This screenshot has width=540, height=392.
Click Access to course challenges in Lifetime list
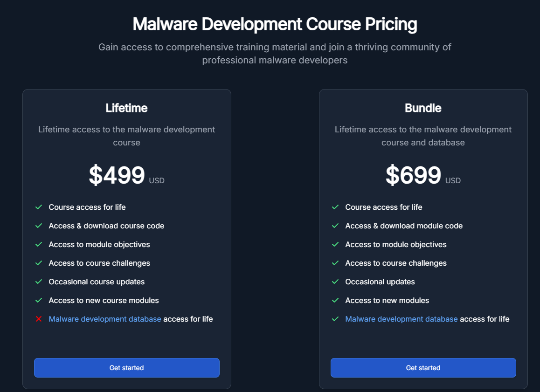99,263
